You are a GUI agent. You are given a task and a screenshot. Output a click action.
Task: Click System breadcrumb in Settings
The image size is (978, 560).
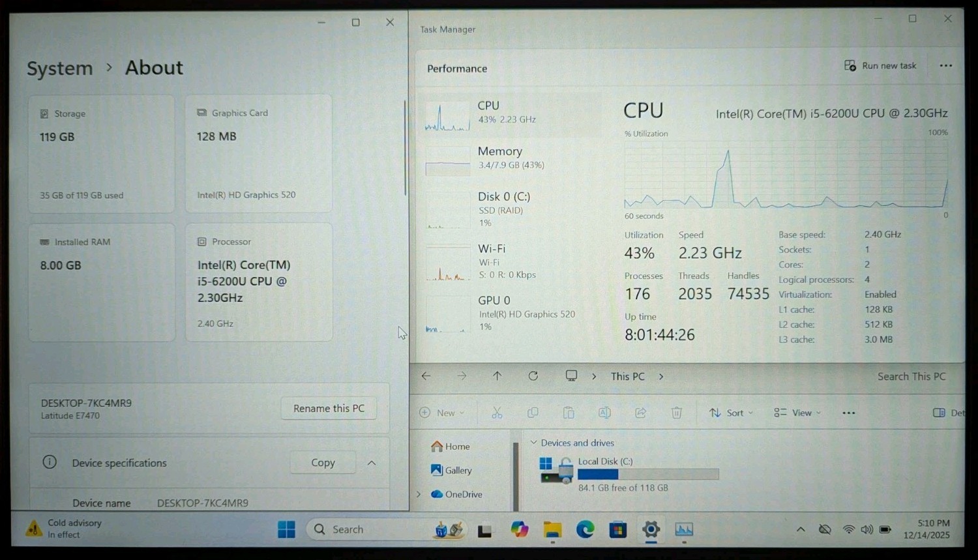pos(60,68)
